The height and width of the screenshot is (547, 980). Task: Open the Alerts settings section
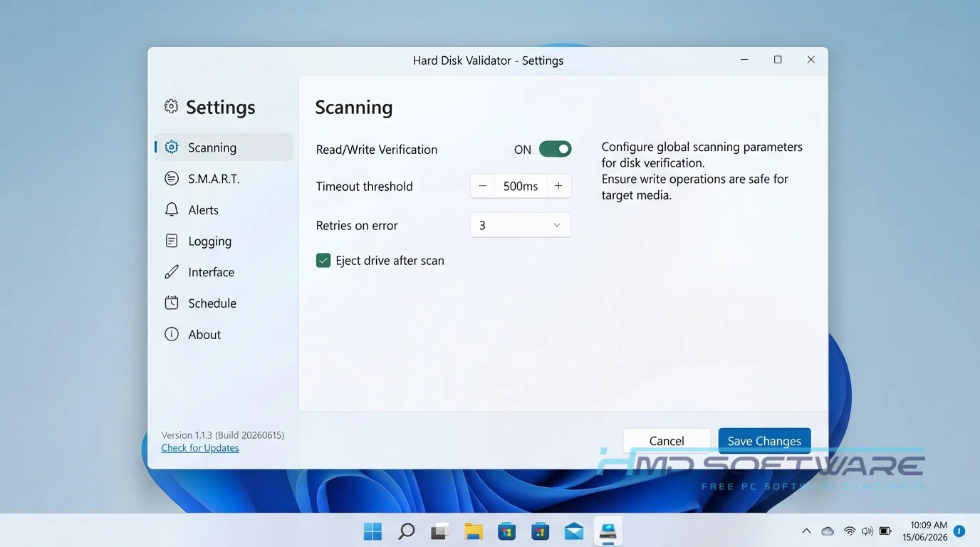click(224, 209)
